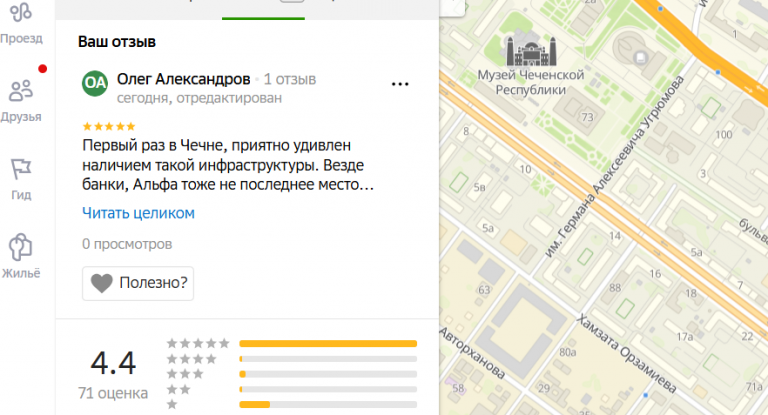Select the five-star ratings bar
768x415 pixels.
point(328,343)
